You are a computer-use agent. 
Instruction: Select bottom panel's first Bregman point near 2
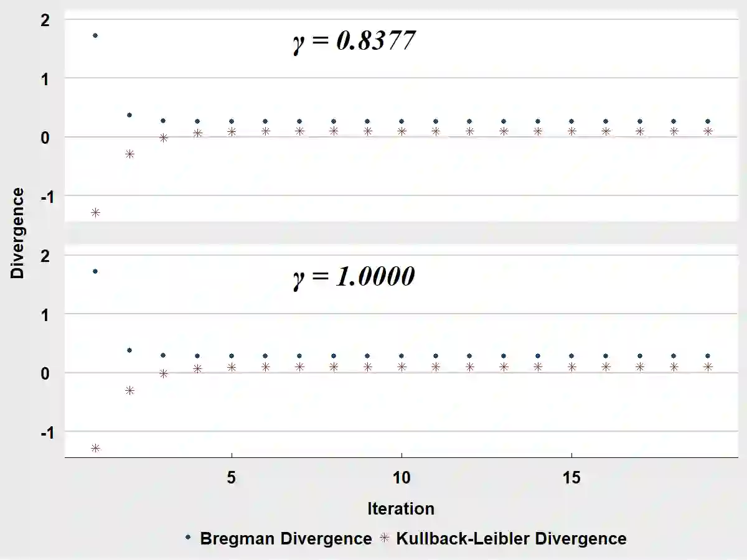tap(95, 271)
